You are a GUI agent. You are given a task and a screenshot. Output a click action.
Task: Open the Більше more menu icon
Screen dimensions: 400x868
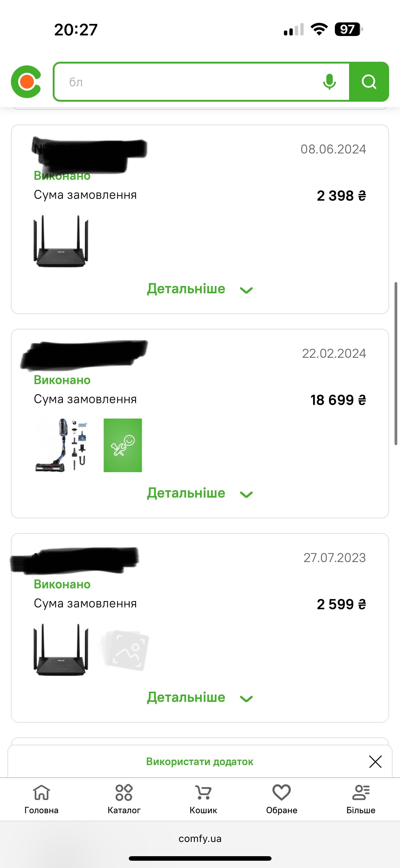coord(361,799)
